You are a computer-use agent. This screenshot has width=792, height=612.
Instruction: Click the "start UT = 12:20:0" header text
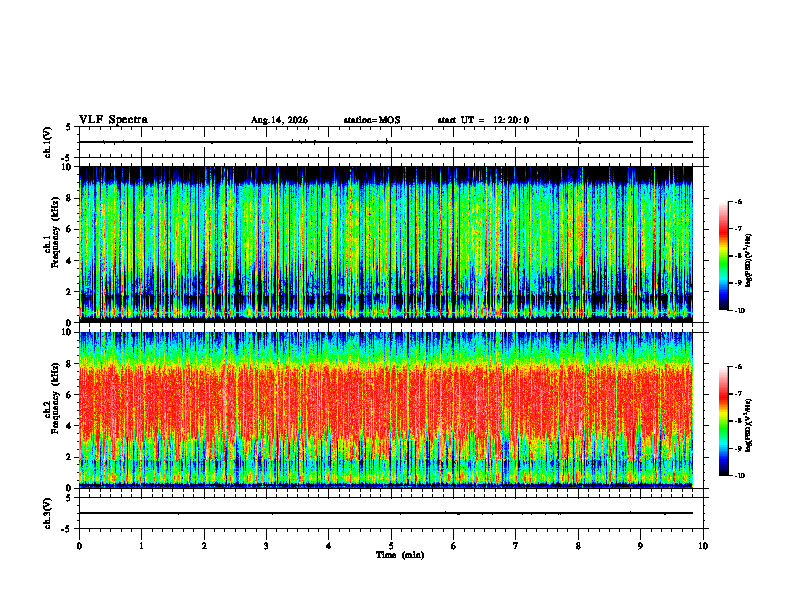(x=483, y=120)
